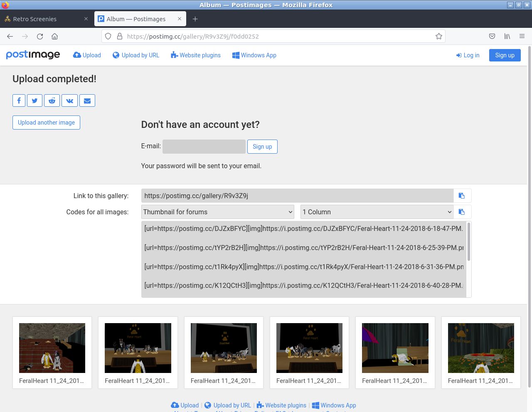The height and width of the screenshot is (412, 532).
Task: Share gallery via email icon
Action: pyautogui.click(x=87, y=101)
